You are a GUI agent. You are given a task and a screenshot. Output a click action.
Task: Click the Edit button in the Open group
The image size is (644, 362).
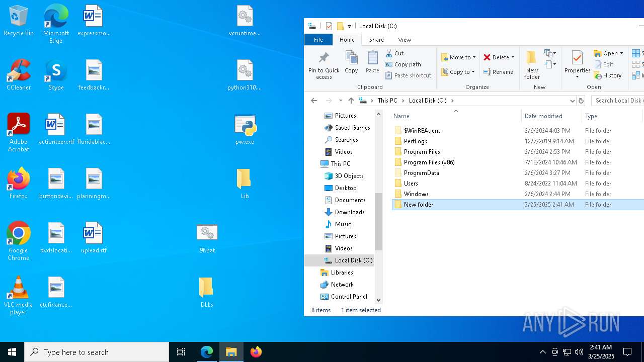tap(604, 64)
